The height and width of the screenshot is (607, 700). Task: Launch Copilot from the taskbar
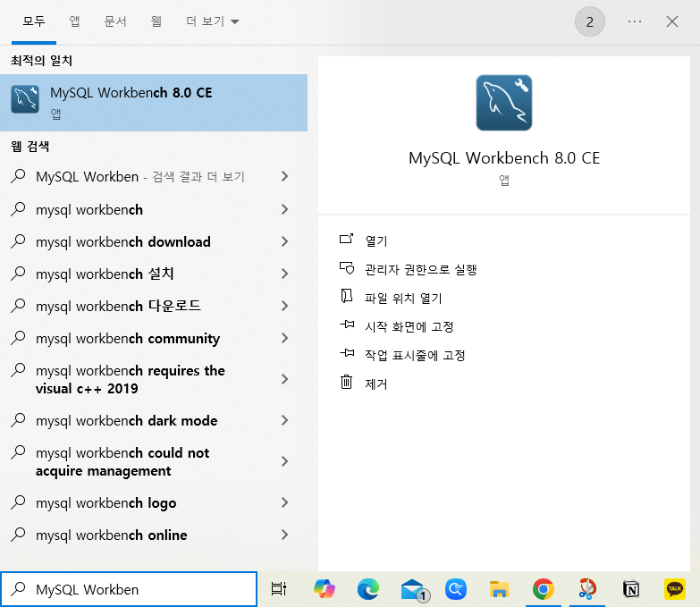pyautogui.click(x=325, y=589)
